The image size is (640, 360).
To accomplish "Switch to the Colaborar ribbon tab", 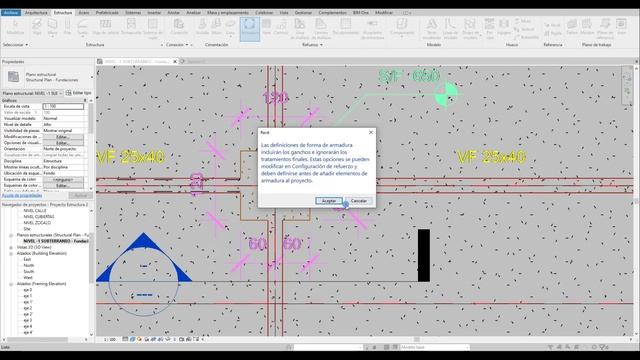I will [x=264, y=13].
